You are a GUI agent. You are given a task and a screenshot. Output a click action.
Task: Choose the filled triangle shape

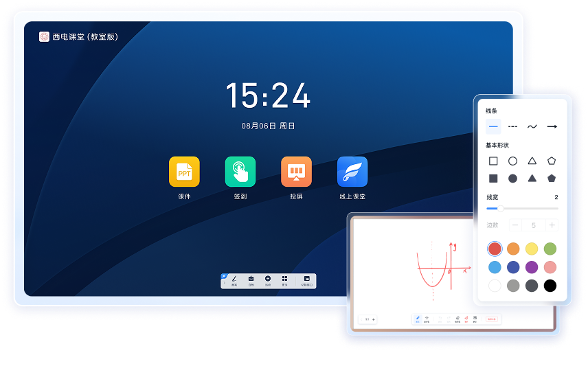[x=532, y=179]
